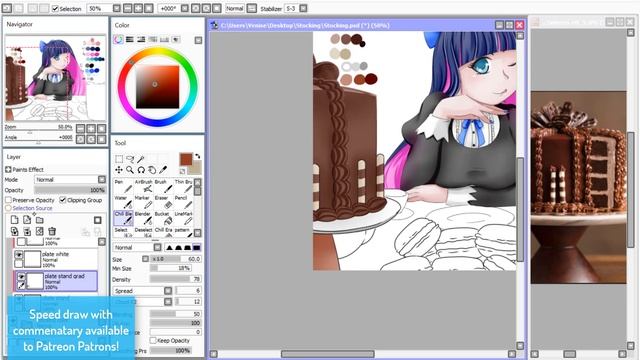Hide the plate stand grad layer
Viewport: 640px width, 360px height.
tap(21, 277)
